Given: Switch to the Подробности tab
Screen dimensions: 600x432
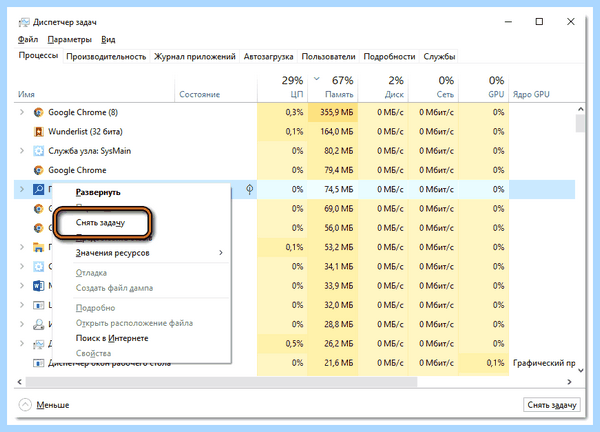Looking at the screenshot, I should tap(389, 57).
